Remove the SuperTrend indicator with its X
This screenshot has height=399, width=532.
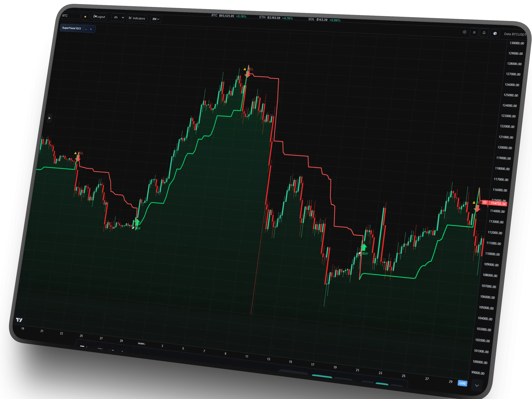click(x=91, y=29)
